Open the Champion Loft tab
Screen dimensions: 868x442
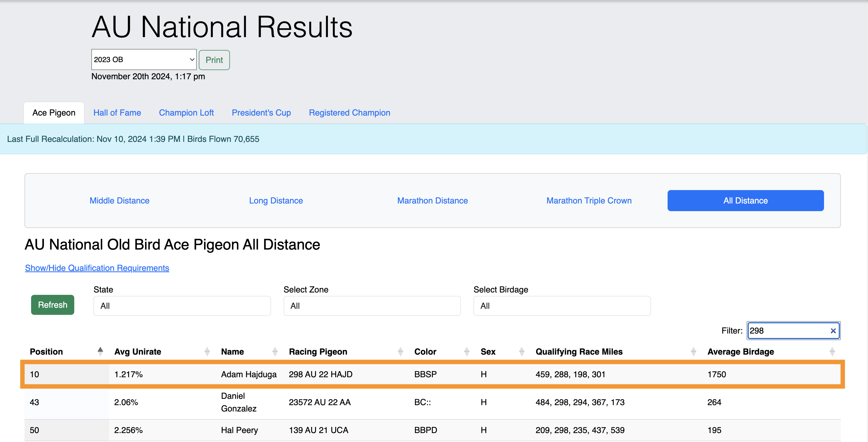coord(186,112)
